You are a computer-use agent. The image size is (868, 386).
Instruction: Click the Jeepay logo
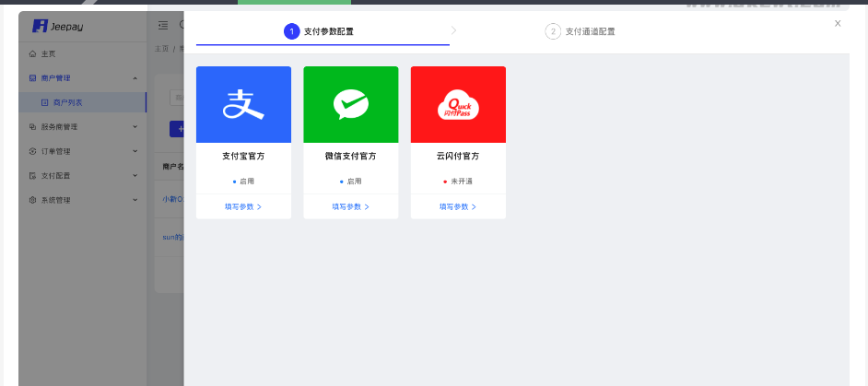57,26
